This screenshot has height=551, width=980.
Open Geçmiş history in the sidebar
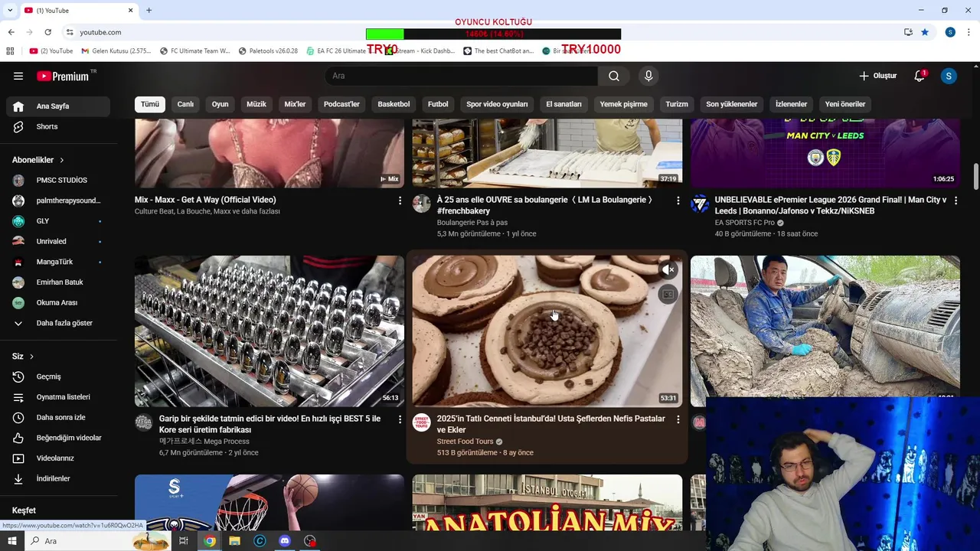pyautogui.click(x=58, y=377)
